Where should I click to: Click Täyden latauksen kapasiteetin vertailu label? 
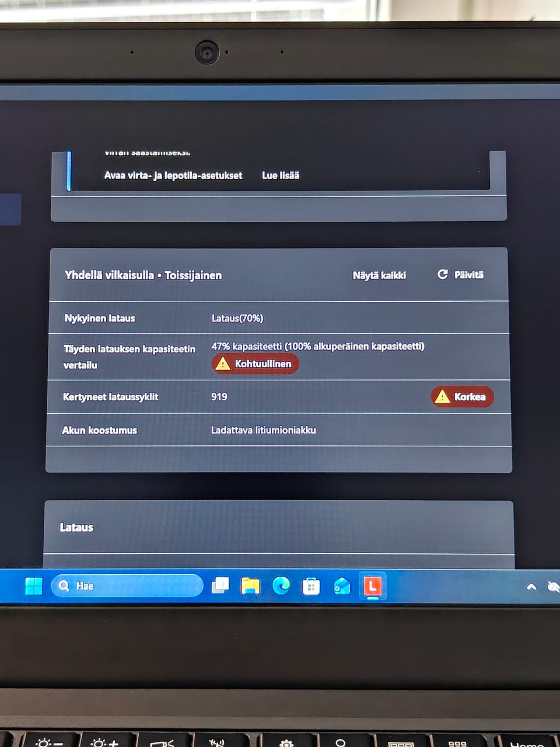[x=129, y=357]
